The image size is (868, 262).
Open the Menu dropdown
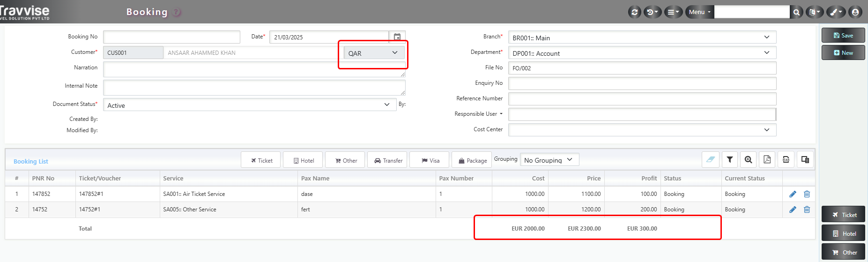point(699,12)
